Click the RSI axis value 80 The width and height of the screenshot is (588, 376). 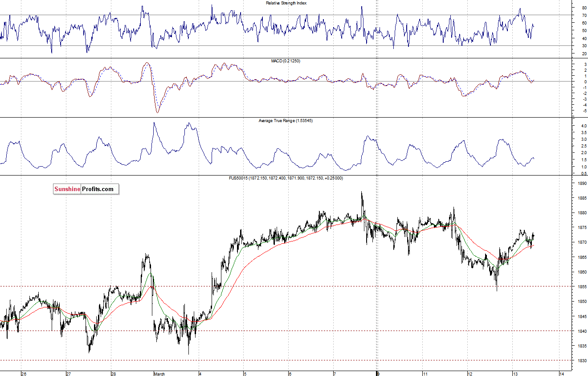click(x=584, y=8)
